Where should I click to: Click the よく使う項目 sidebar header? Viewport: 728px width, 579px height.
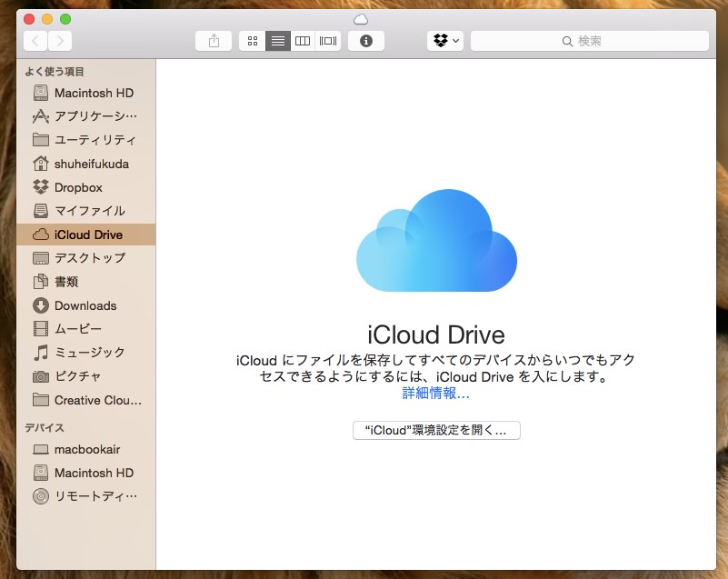(55, 72)
